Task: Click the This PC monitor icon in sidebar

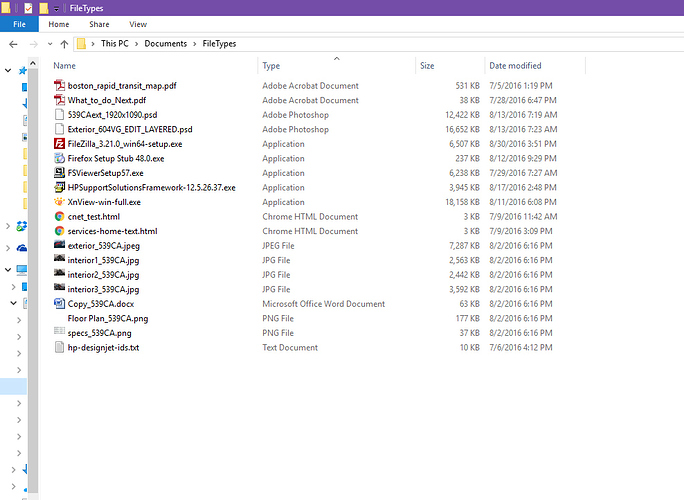Action: pos(21,270)
